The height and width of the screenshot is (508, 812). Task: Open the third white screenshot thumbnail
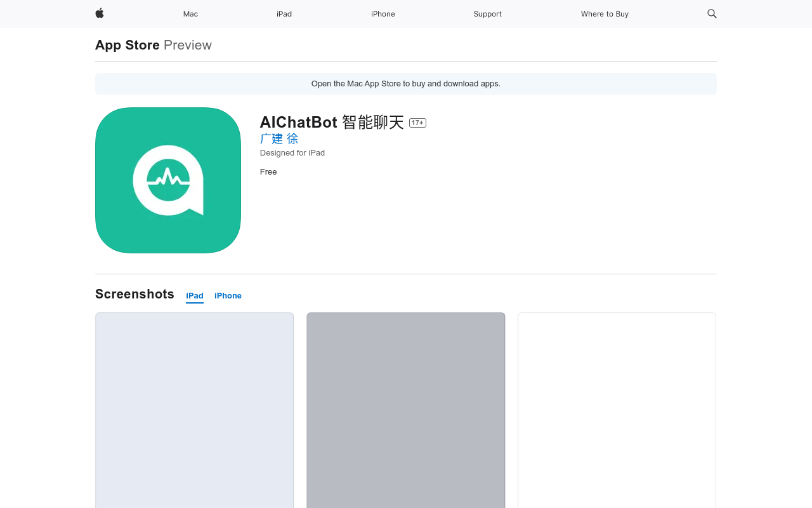[x=617, y=410]
